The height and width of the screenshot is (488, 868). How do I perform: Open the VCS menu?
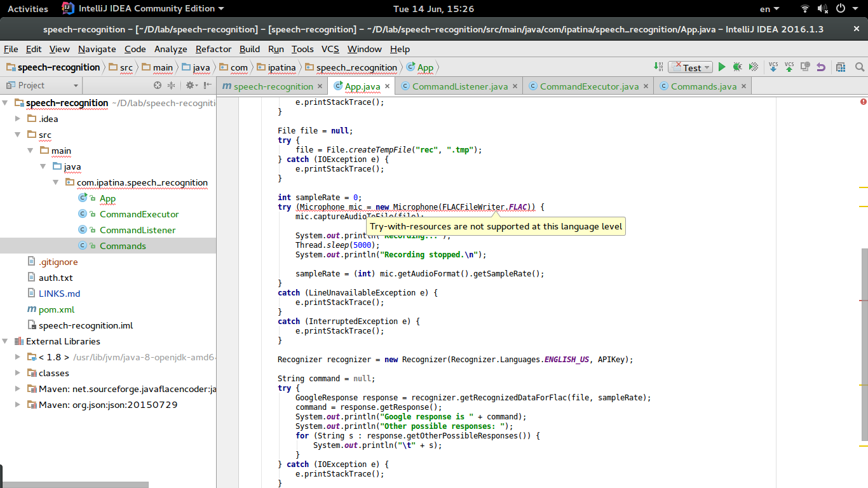pyautogui.click(x=330, y=49)
